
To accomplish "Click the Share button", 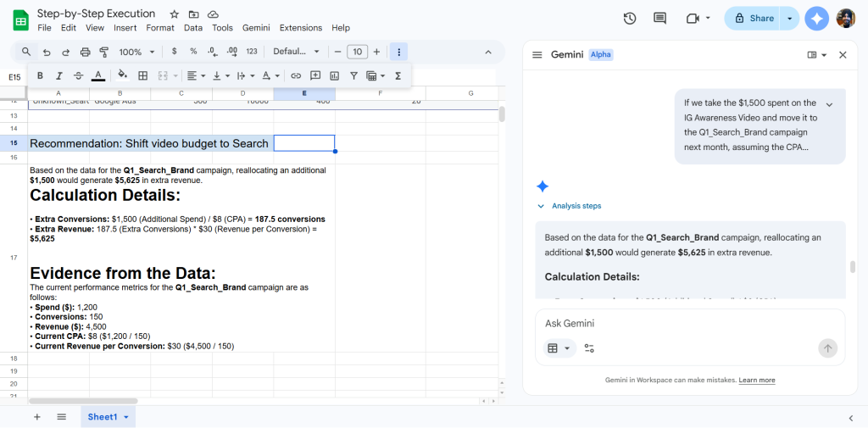I will pos(754,18).
